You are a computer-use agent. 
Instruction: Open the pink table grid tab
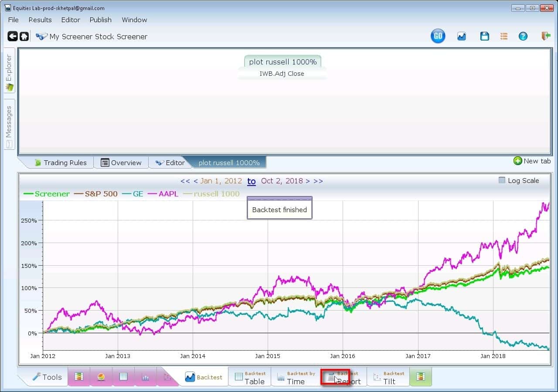pos(123,377)
